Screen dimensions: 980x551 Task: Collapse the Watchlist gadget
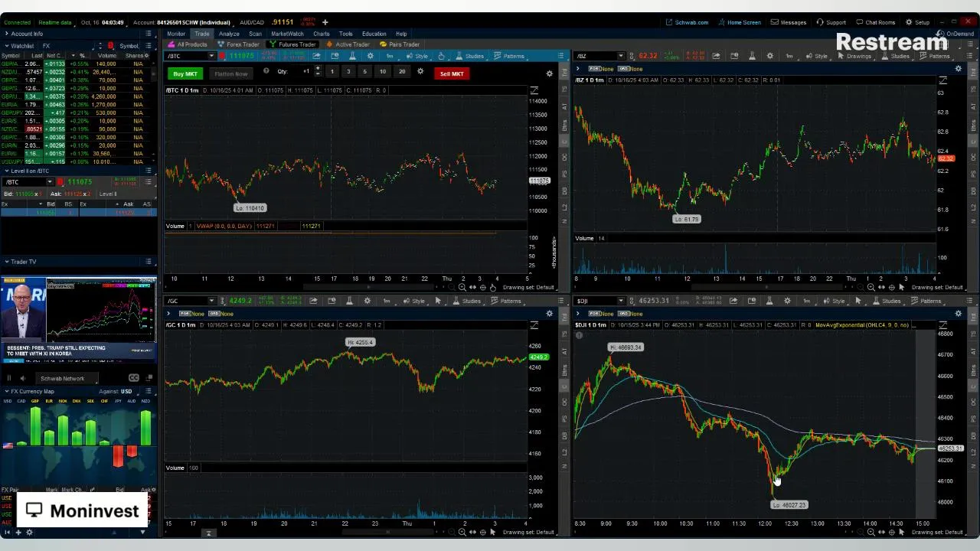(7, 46)
